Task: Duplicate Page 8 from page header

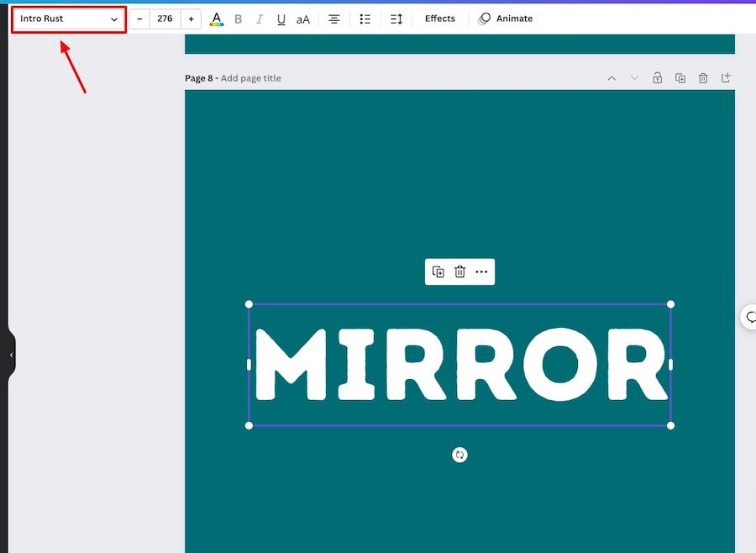Action: click(680, 77)
